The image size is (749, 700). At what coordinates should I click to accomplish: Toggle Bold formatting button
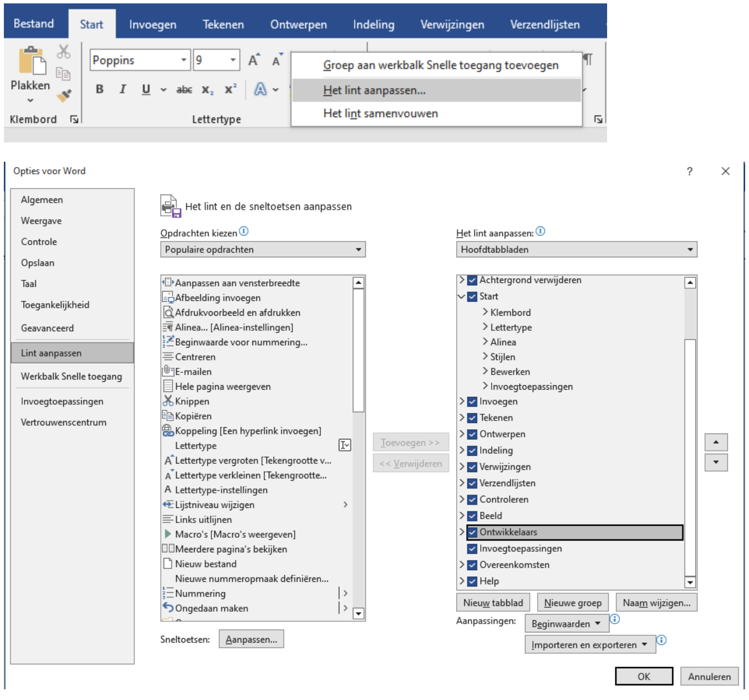[x=99, y=89]
